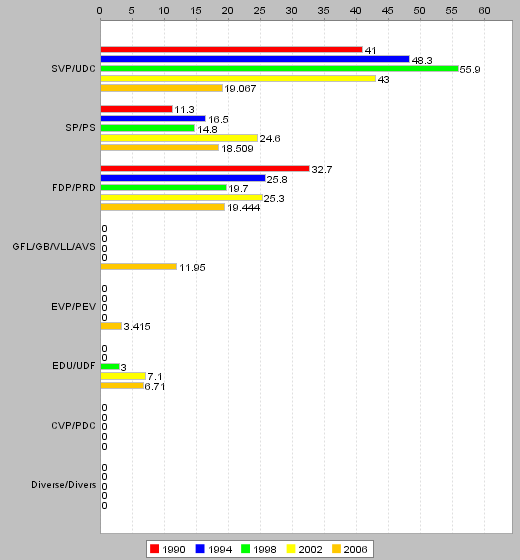The height and width of the screenshot is (560, 520).
Task: Select the SP/PS red bar labeled 11.3
Action: (136, 109)
